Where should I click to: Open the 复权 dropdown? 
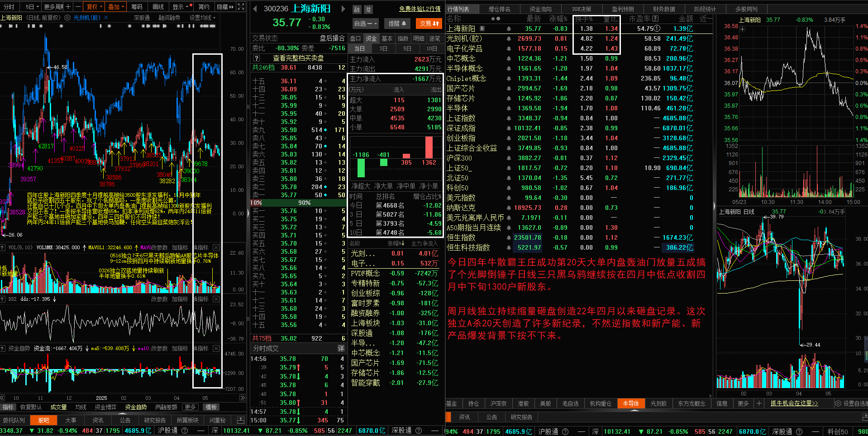95,7
